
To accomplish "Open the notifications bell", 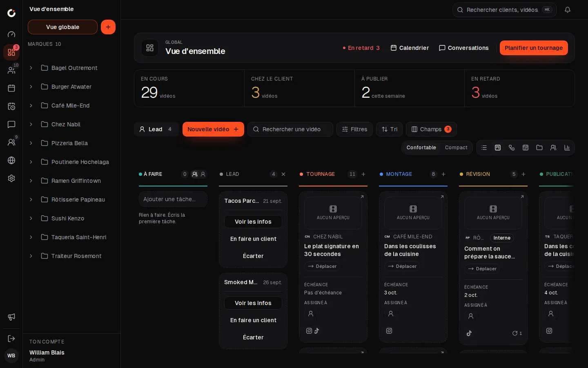I will pyautogui.click(x=568, y=10).
